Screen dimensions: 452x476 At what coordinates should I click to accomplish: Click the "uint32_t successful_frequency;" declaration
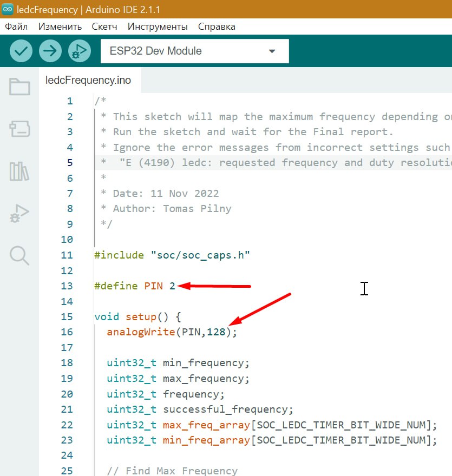coord(200,409)
